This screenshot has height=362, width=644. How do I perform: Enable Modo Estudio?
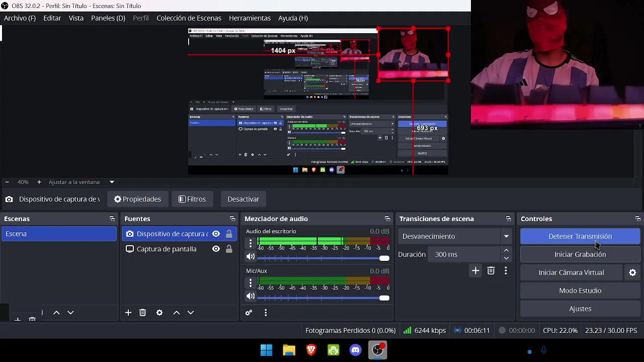tap(580, 291)
